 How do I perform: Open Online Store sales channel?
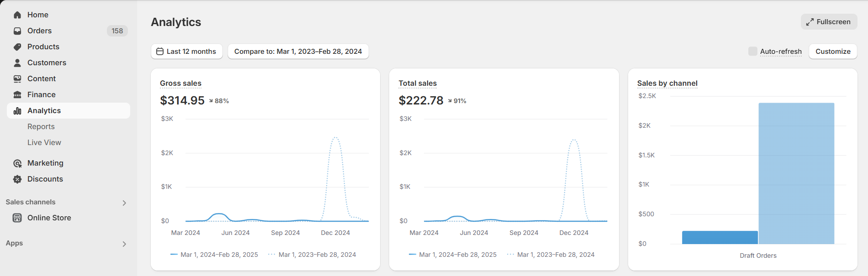(69, 218)
